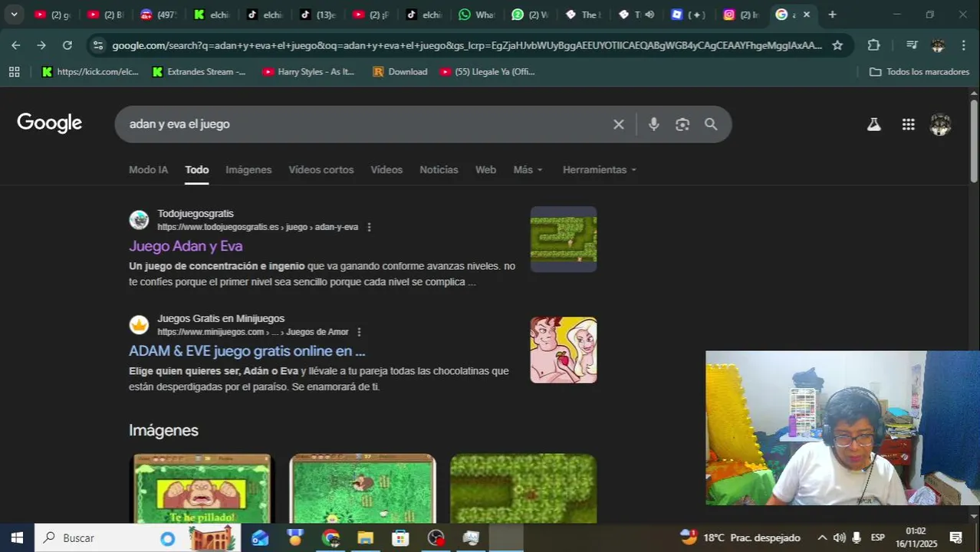
Task: Go to Google homepage via logo
Action: click(50, 123)
